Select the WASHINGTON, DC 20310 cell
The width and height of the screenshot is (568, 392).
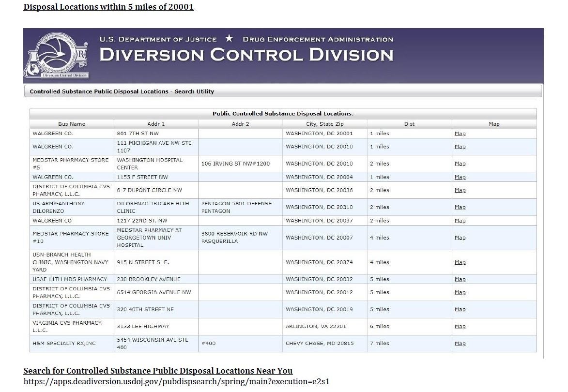tap(325, 207)
